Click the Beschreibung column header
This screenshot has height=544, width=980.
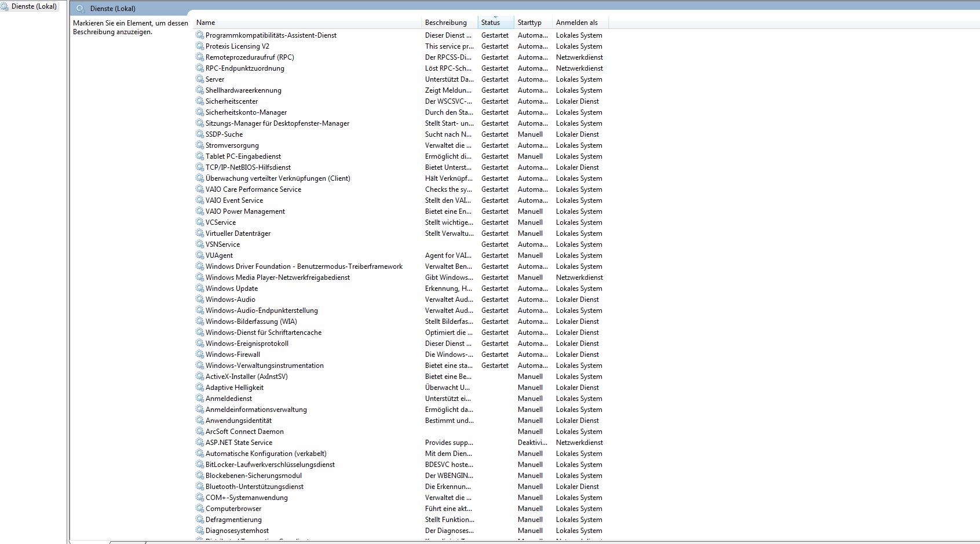coord(445,23)
